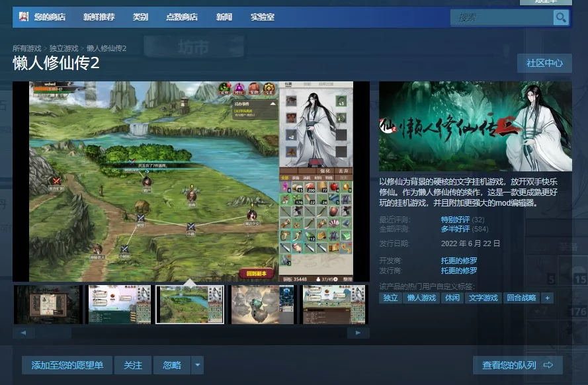
Task: Select the first screenshot thumbnail
Action: [x=48, y=304]
